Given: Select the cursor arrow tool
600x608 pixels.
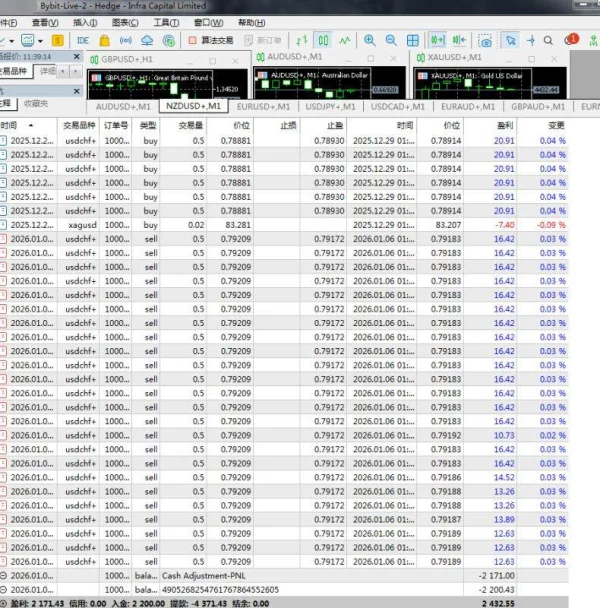Looking at the screenshot, I should point(510,40).
